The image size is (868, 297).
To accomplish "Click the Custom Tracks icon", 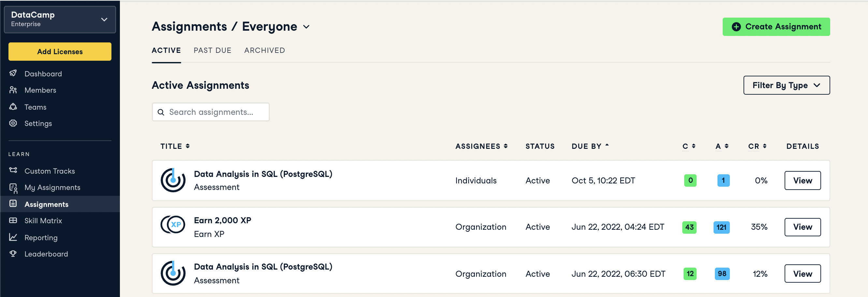I will 13,170.
